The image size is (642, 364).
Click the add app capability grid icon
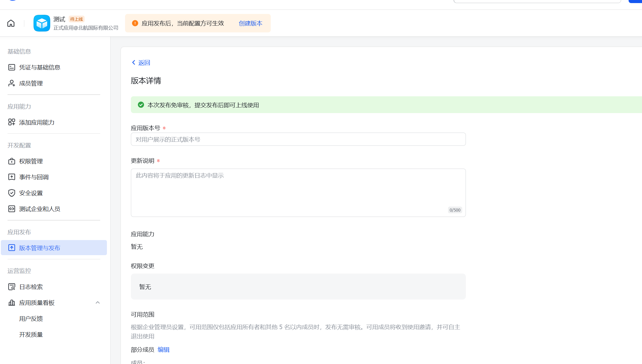[11, 122]
